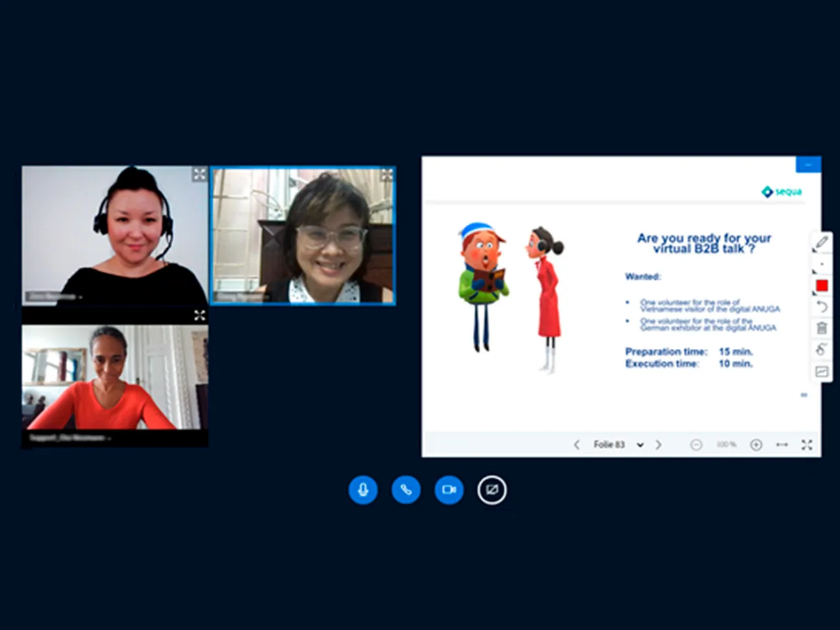End the call with the phone button
Screen dimensions: 840x630
pyautogui.click(x=406, y=490)
